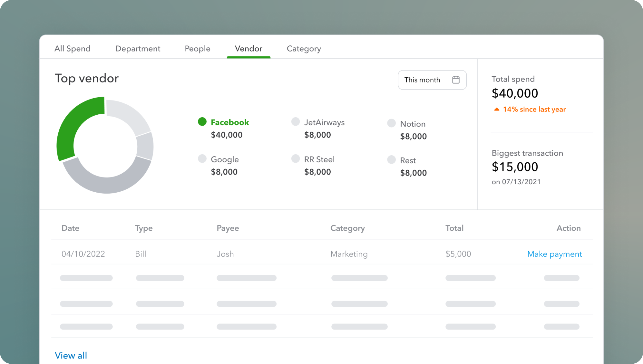
Task: Click Make payment for Josh's bill
Action: point(554,254)
